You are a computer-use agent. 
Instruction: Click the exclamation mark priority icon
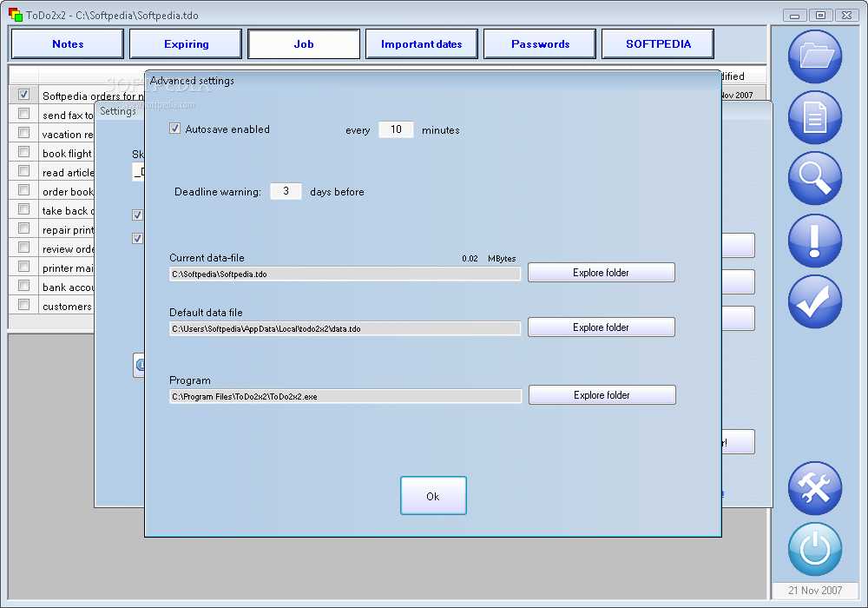pyautogui.click(x=814, y=241)
